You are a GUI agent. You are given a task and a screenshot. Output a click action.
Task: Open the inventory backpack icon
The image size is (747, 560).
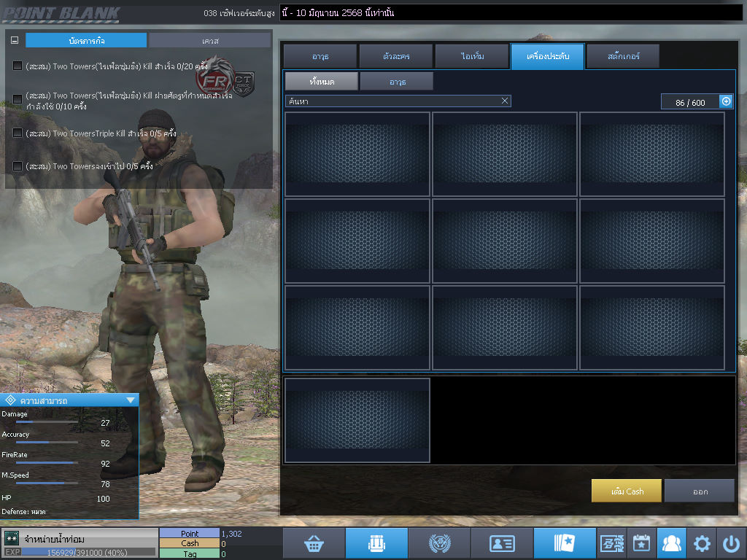(376, 542)
